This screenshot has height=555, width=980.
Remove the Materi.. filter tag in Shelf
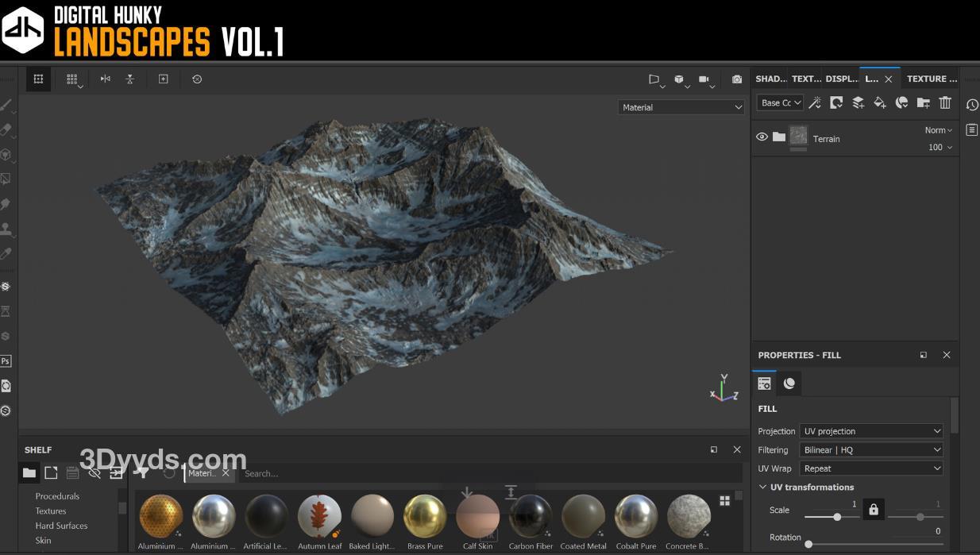[226, 473]
